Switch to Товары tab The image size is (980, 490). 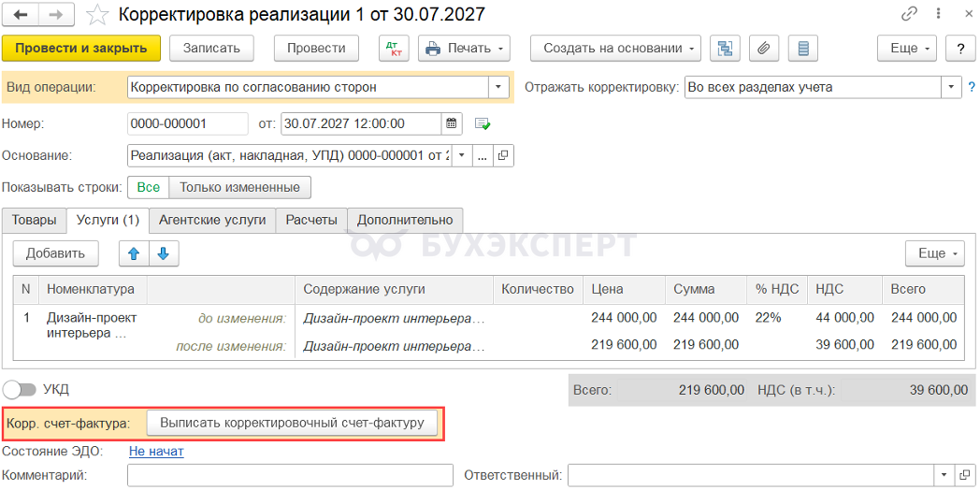[35, 220]
